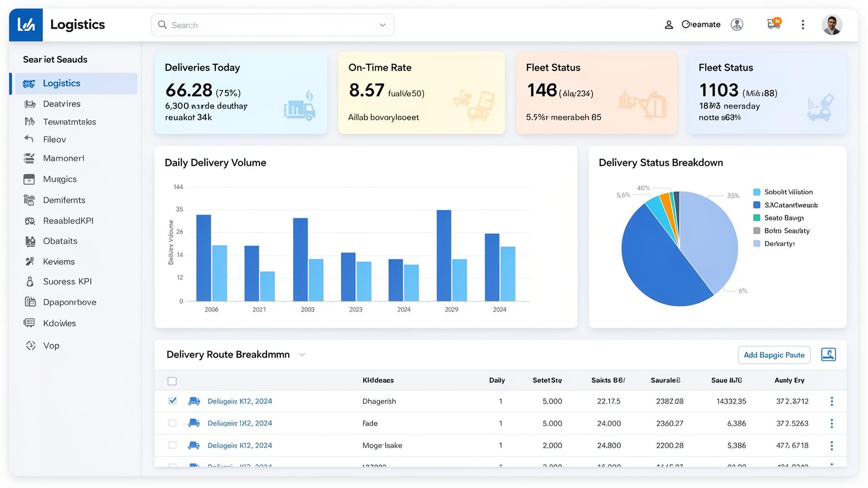
Task: Expand the Delivery Route Breakdmmn chevron
Action: point(302,355)
